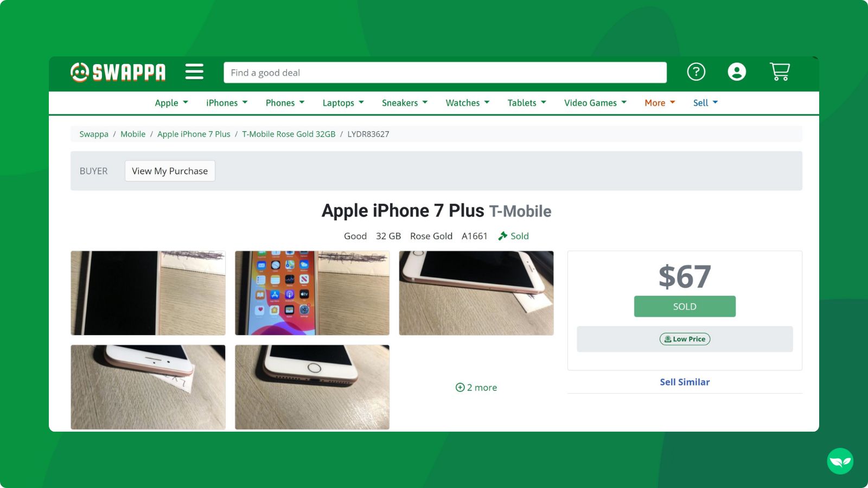This screenshot has height=488, width=868.
Task: Expand the iPhones dropdown menu
Action: (227, 103)
